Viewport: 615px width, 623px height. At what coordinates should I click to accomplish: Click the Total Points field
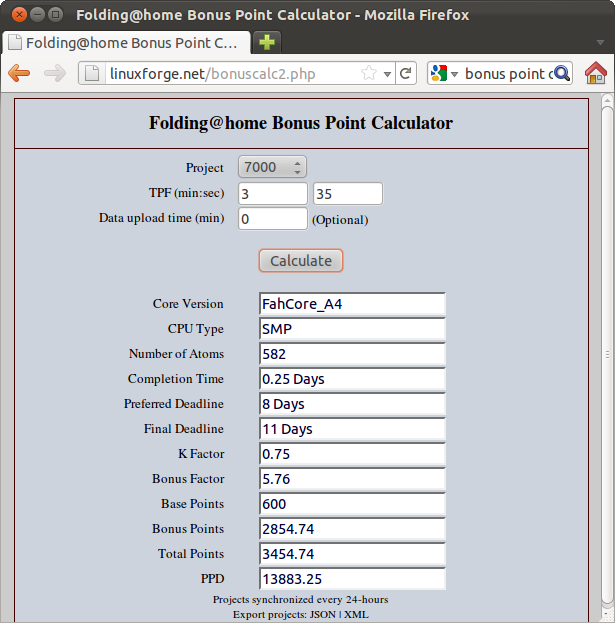pos(352,554)
